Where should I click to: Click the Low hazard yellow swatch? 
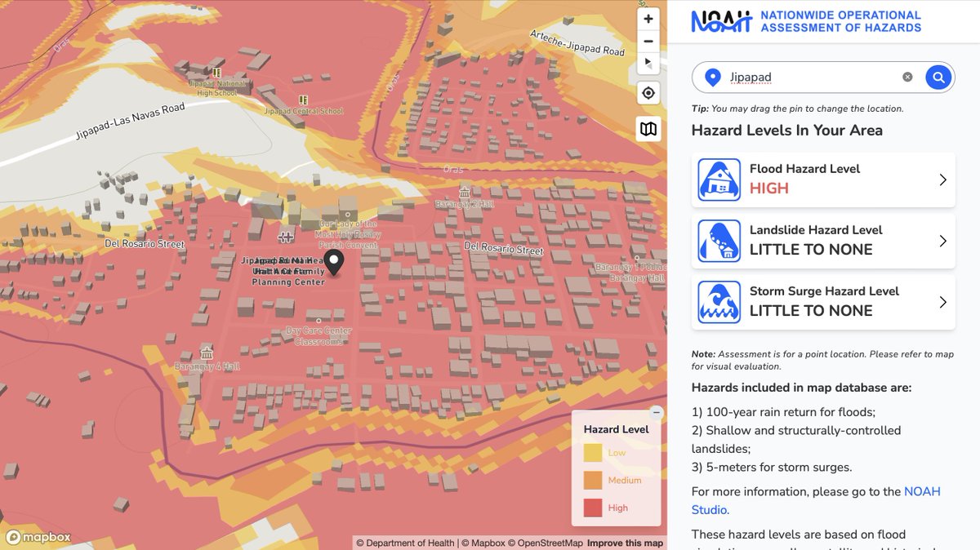(593, 453)
